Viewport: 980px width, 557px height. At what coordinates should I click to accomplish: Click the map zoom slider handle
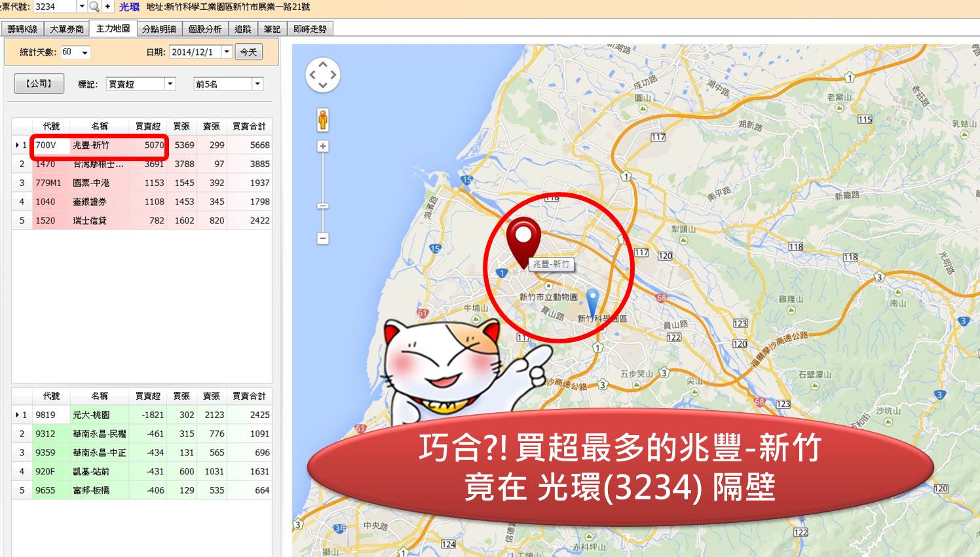(323, 206)
